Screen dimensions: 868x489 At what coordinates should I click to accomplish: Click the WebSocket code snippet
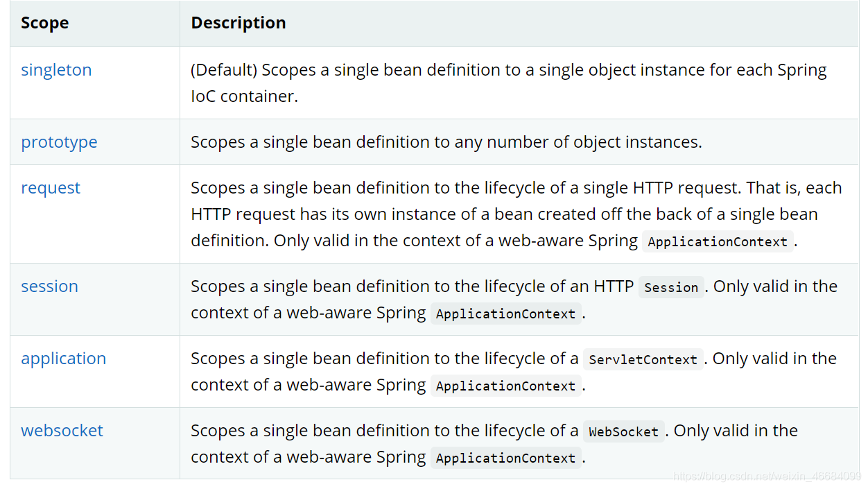[623, 431]
